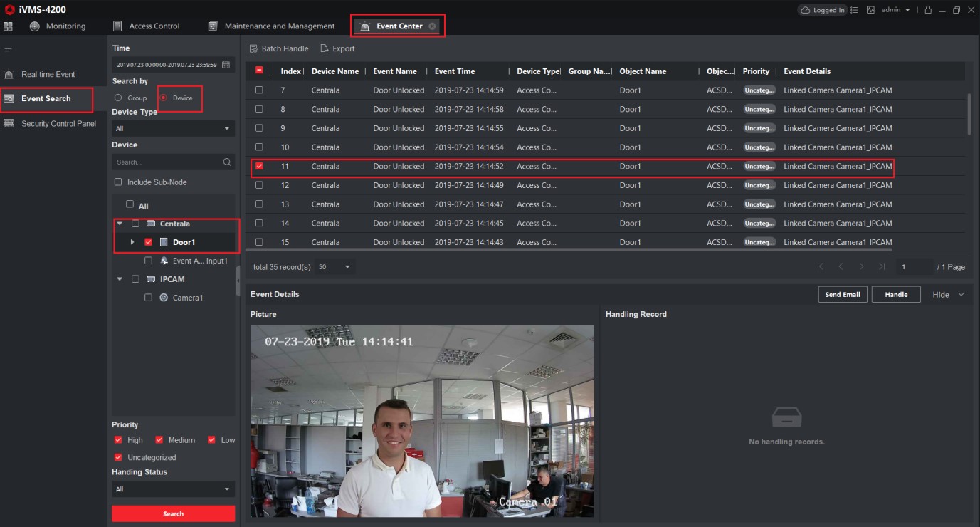
Task: Expand the Door1 tree node arrow
Action: click(x=132, y=242)
